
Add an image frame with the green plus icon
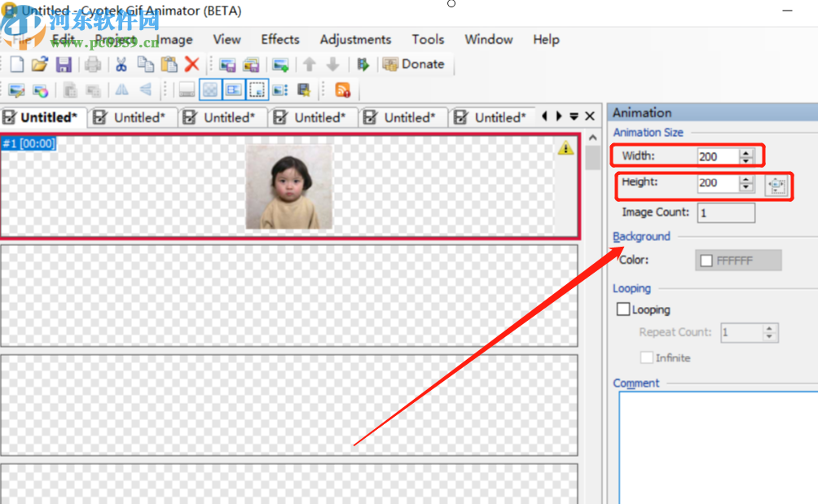coord(280,64)
